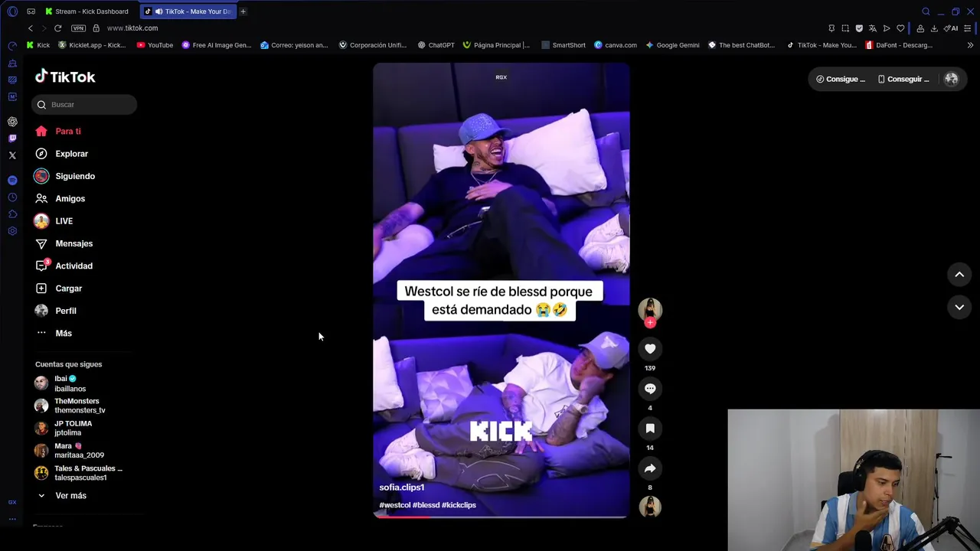Open sidebar history clock icon
Viewport: 980px width, 551px height.
(12, 197)
